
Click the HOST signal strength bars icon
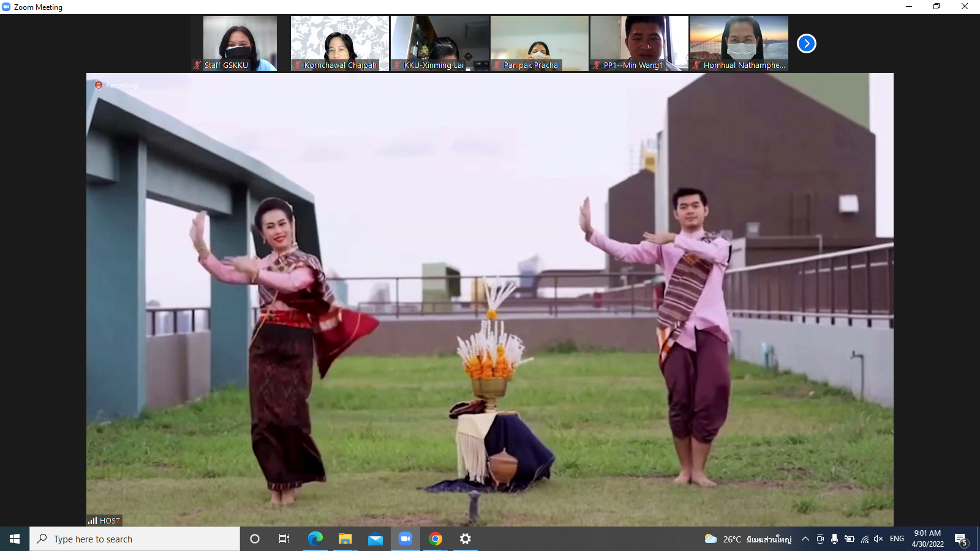(x=92, y=520)
